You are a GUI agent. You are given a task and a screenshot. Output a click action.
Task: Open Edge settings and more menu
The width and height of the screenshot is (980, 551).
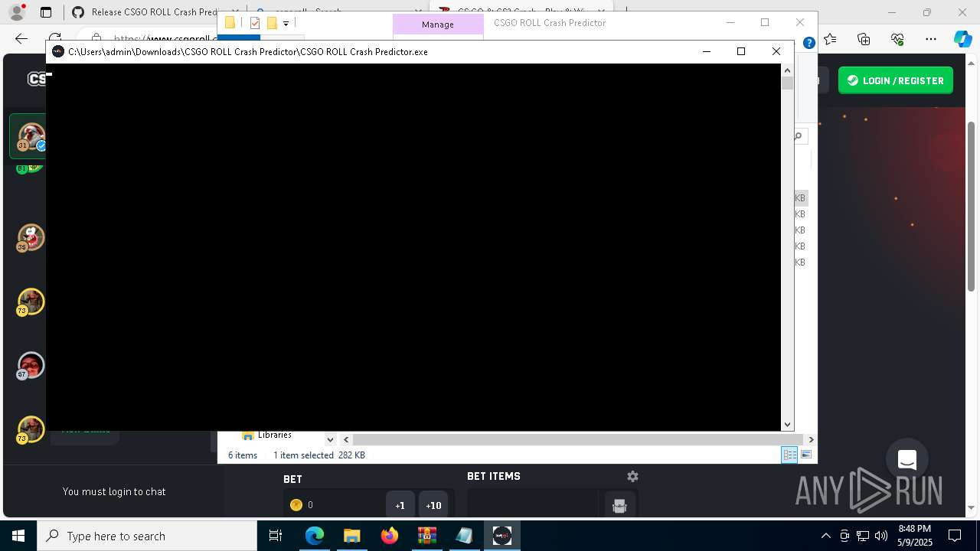(x=930, y=39)
